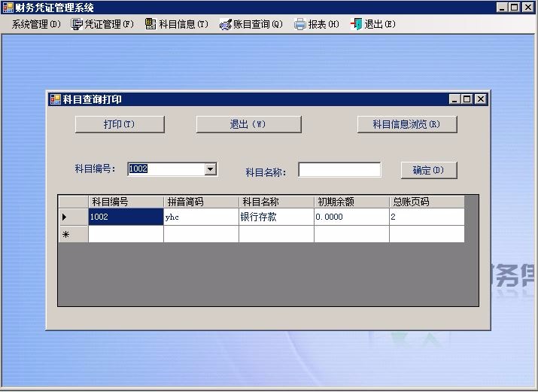Click the 初期余额 column header
Image resolution: width=538 pixels, height=392 pixels.
coord(351,202)
